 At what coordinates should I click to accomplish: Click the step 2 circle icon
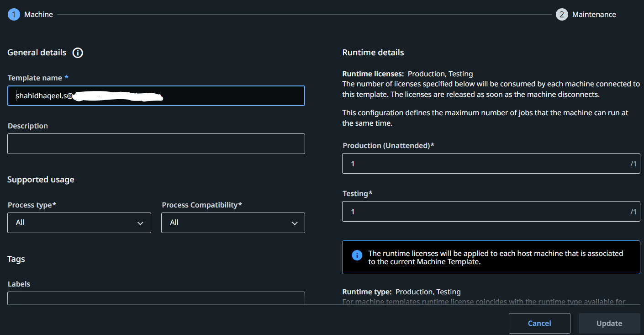click(562, 15)
